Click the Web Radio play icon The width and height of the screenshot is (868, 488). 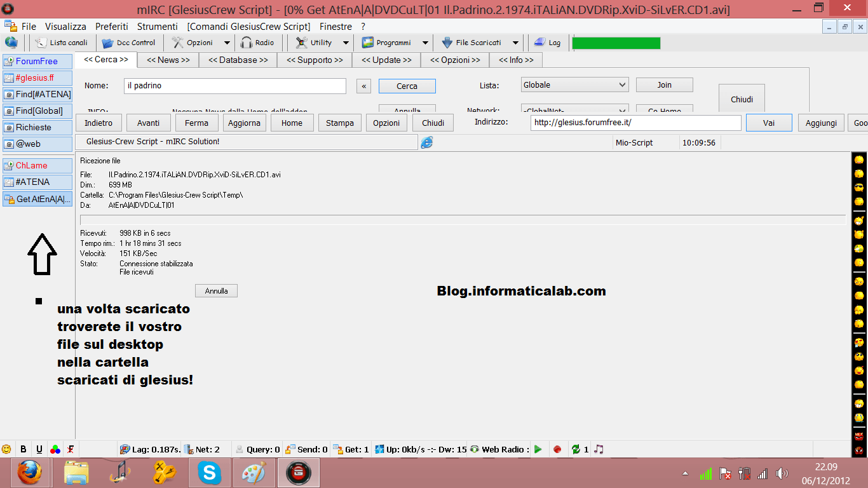538,449
